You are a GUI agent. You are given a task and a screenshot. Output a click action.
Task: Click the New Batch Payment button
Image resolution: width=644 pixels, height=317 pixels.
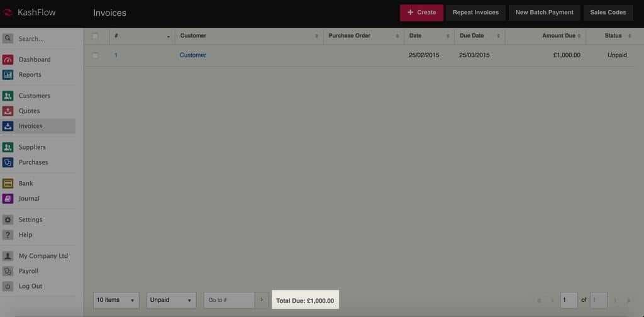(544, 13)
